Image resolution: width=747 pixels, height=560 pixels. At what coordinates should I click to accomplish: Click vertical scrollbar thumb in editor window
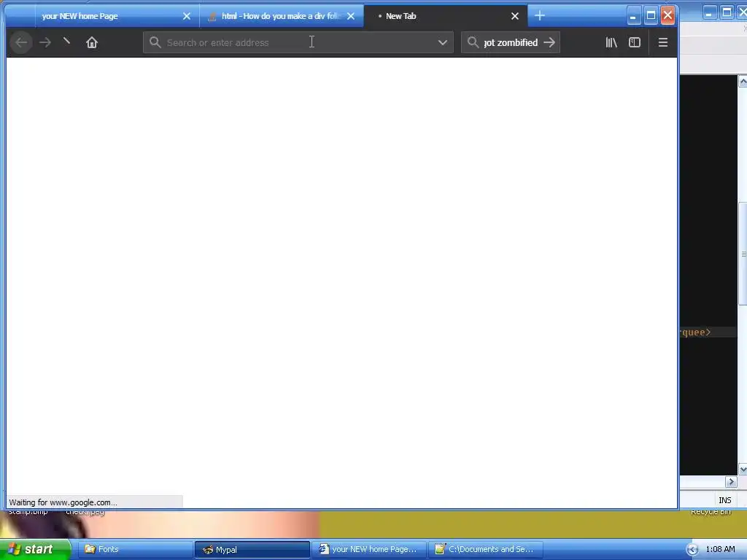(x=743, y=254)
